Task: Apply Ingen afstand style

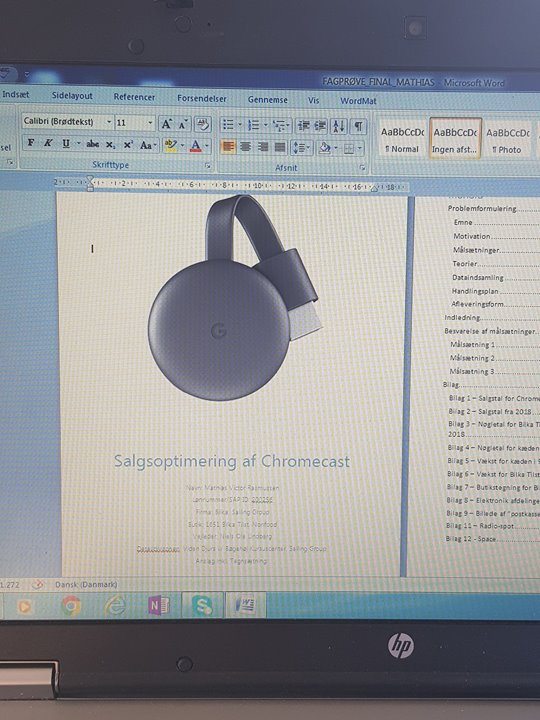Action: coord(455,140)
